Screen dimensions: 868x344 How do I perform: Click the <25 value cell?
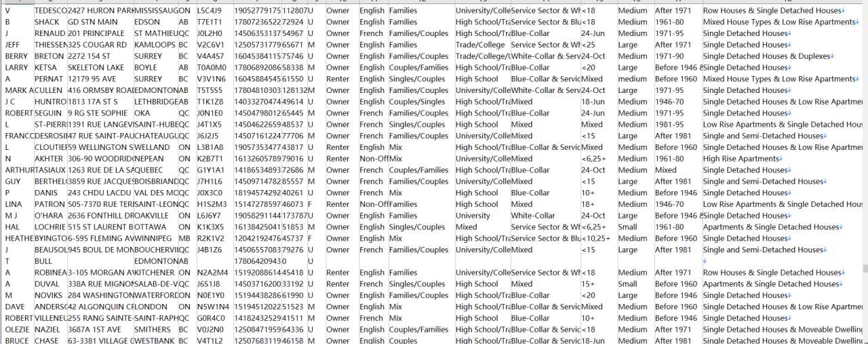tap(598, 45)
